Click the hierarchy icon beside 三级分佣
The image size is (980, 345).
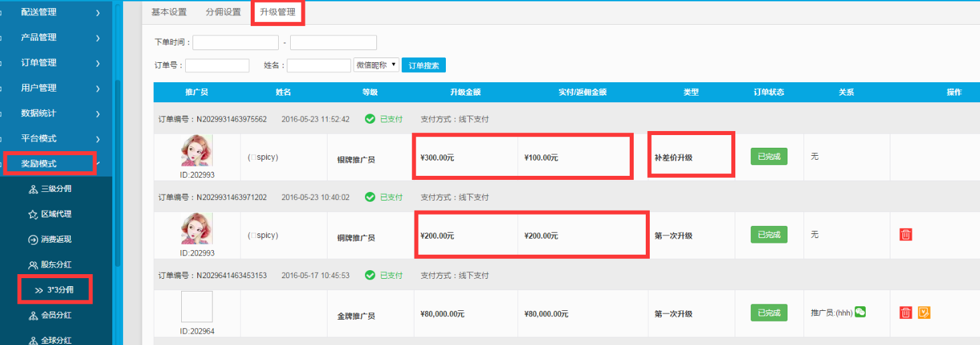33,189
